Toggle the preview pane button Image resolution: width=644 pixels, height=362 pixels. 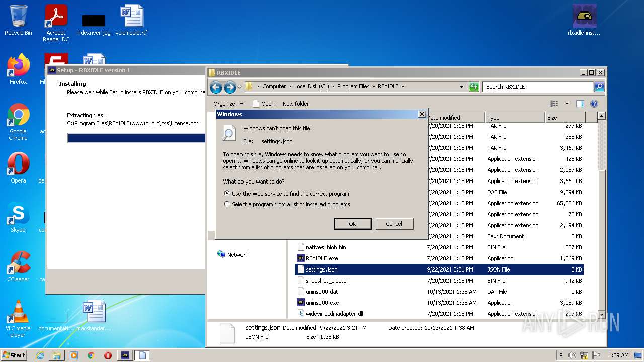[x=580, y=104]
